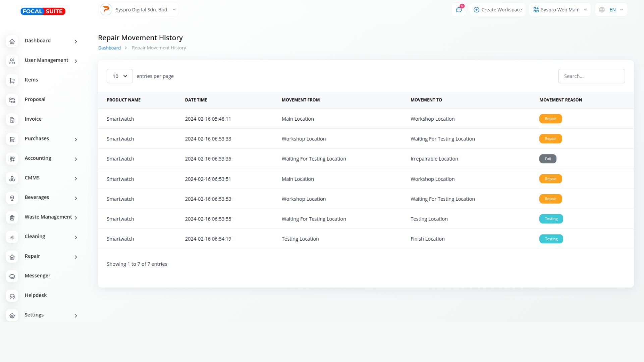
Task: Open the Syspro Digital Sdn. Bhd. company dropdown
Action: coord(139,10)
